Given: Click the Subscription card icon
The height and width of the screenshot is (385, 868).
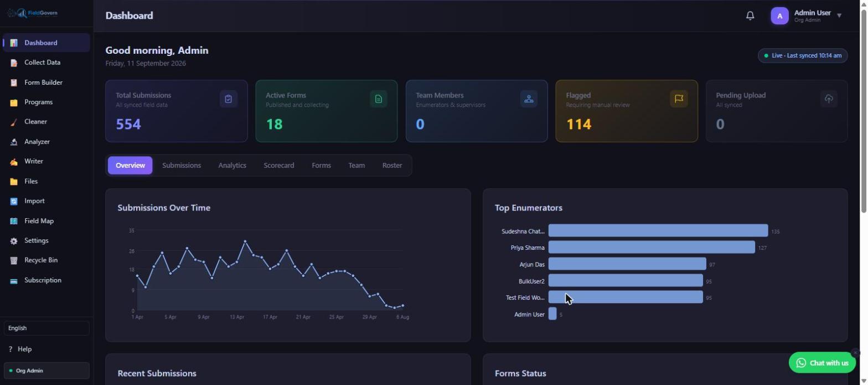Looking at the screenshot, I should [14, 280].
